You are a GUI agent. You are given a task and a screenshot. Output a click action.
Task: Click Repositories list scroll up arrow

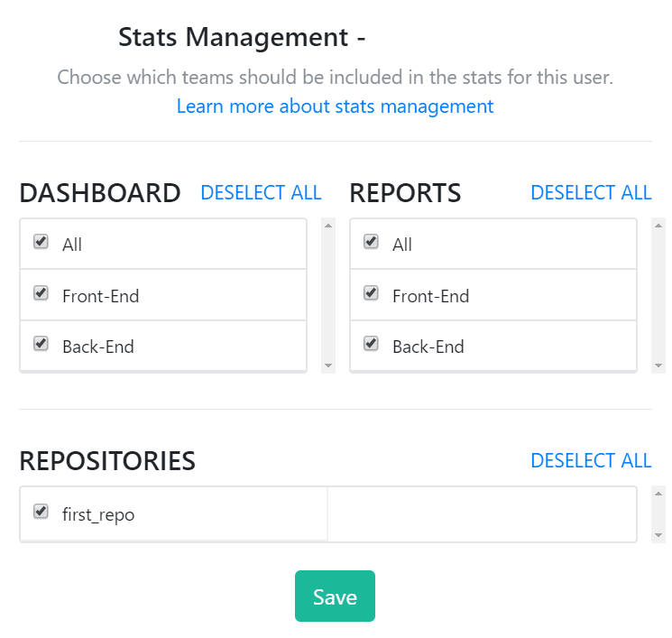pos(658,494)
